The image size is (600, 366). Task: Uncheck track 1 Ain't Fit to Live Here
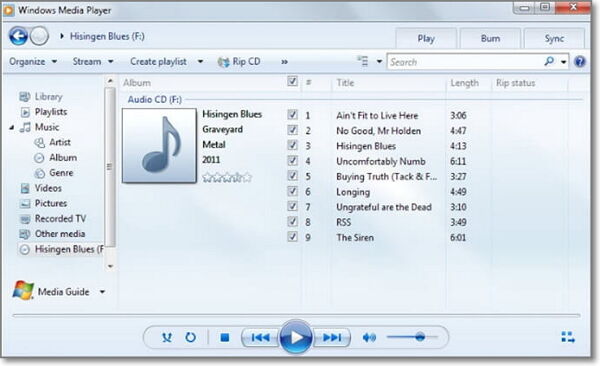click(x=292, y=114)
